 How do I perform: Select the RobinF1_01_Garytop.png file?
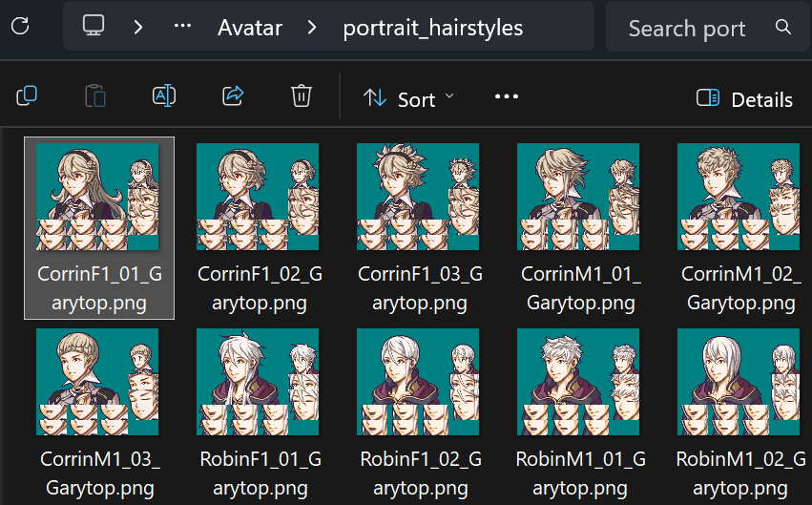point(260,382)
